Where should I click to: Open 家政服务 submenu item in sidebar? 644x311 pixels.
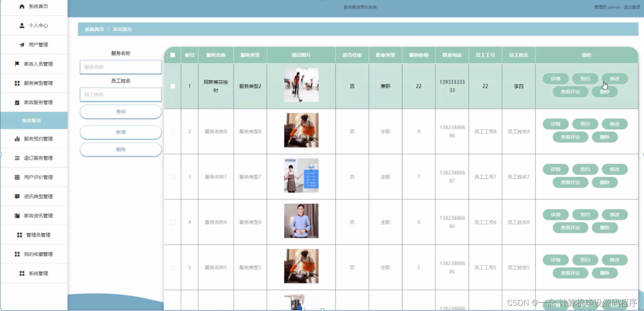(x=34, y=121)
